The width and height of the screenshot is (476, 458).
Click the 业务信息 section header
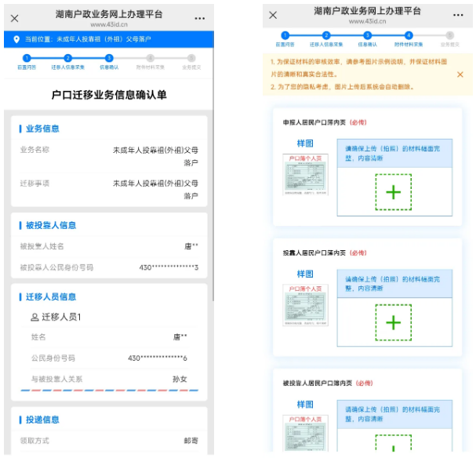(42, 129)
